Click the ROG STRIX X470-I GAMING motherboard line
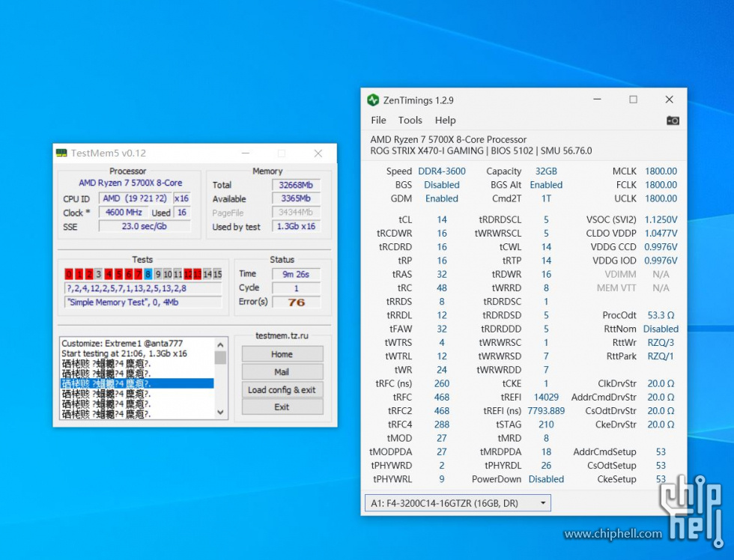Screen dimensions: 734x560 (x=481, y=150)
